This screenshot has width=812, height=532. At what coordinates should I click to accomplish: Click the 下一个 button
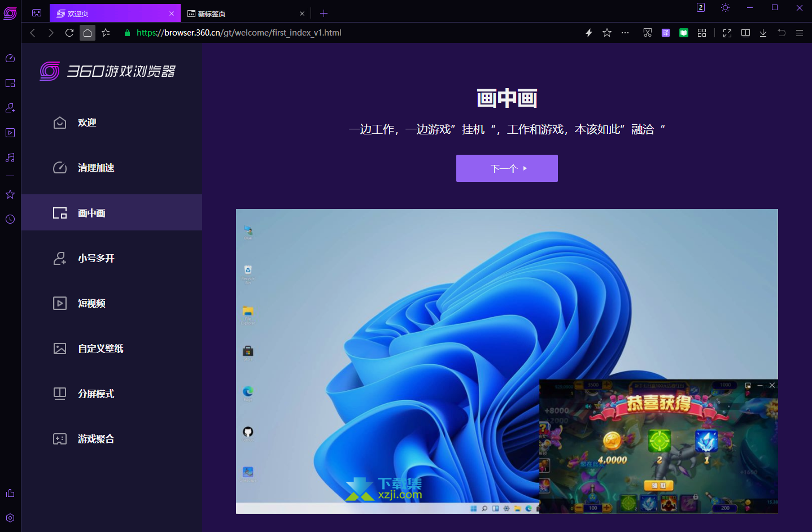coord(507,168)
